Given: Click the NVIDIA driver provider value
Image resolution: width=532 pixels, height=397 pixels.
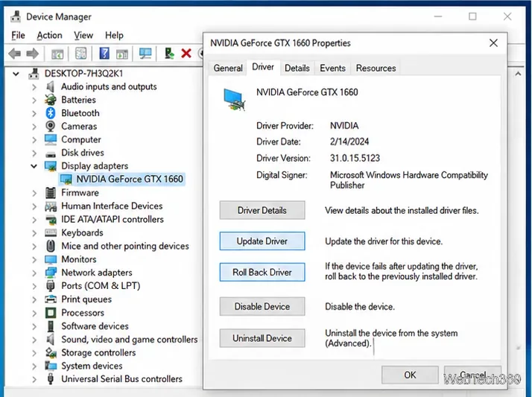Looking at the screenshot, I should click(344, 125).
